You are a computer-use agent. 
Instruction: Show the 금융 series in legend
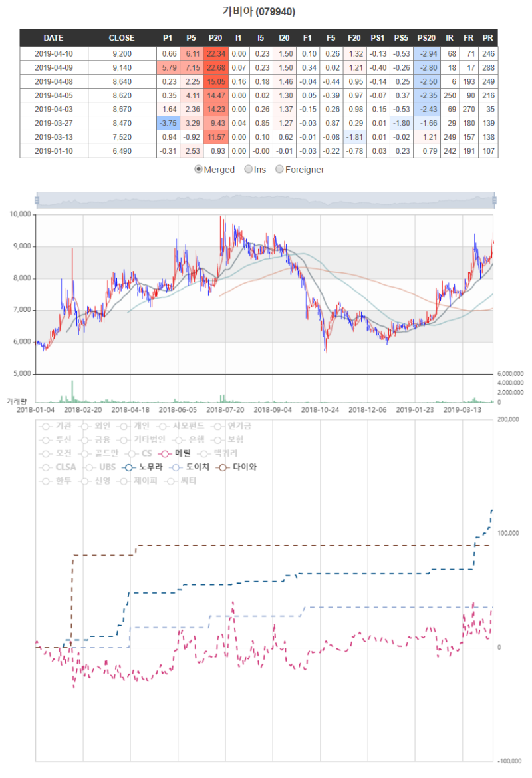click(x=94, y=440)
